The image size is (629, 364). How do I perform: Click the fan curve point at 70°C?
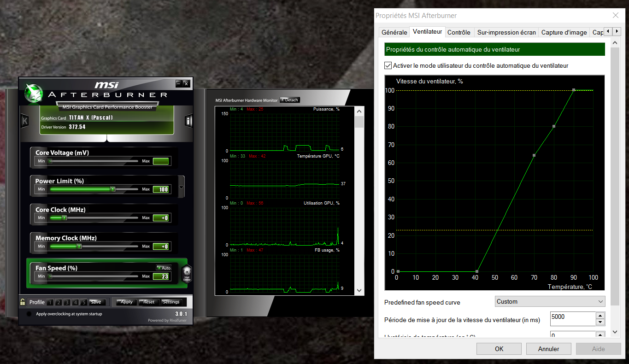pyautogui.click(x=534, y=155)
